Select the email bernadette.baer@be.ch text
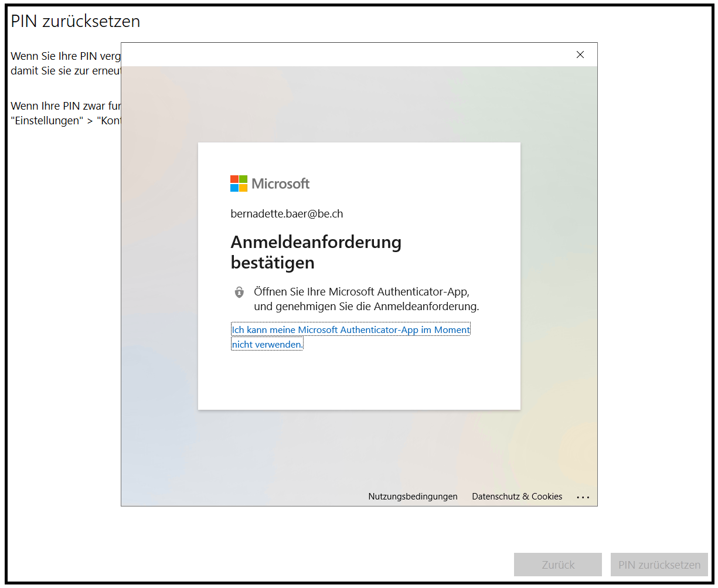 tap(287, 214)
